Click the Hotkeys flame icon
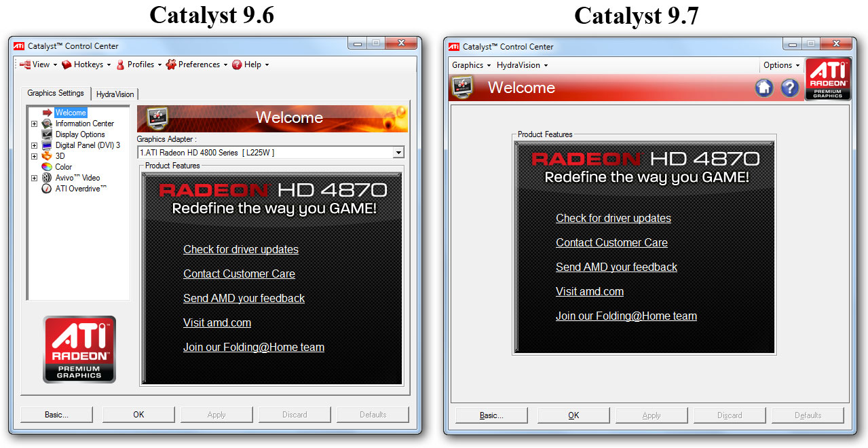 point(67,64)
